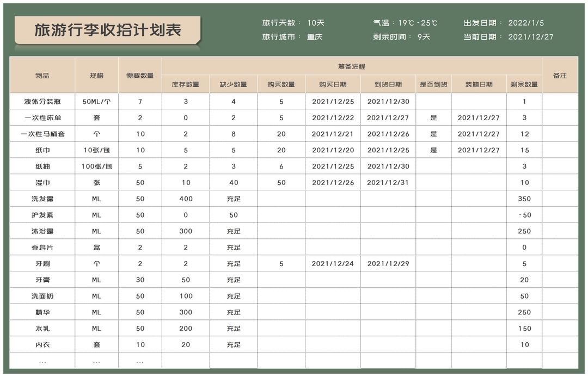Select the 装箱日期 column header
This screenshot has height=377, width=588.
pos(479,84)
